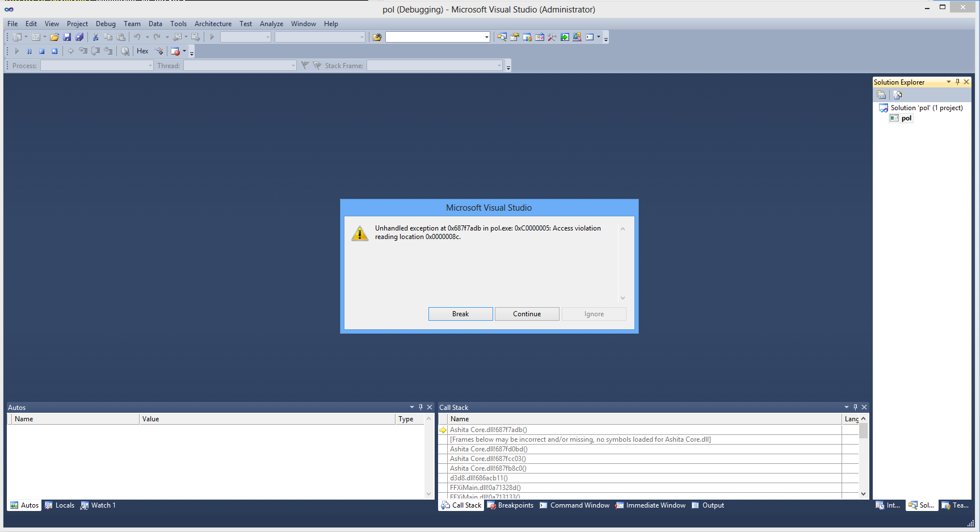Open the Breakpoints window toolbar icon
This screenshot has height=532, width=980.
tap(176, 51)
